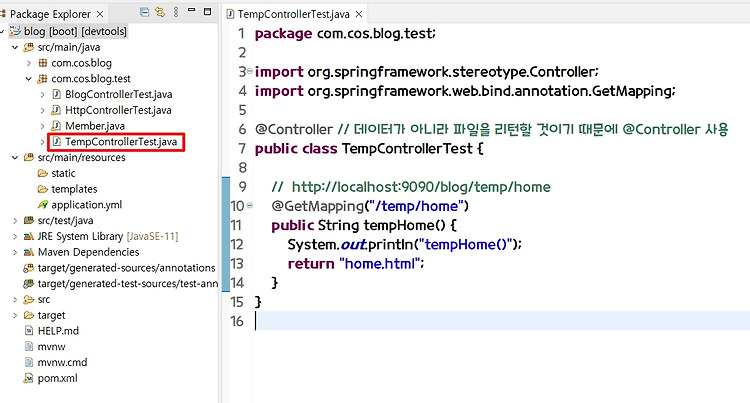Image resolution: width=750 pixels, height=403 pixels.
Task: Click the plain src folder icon
Action: tap(29, 300)
